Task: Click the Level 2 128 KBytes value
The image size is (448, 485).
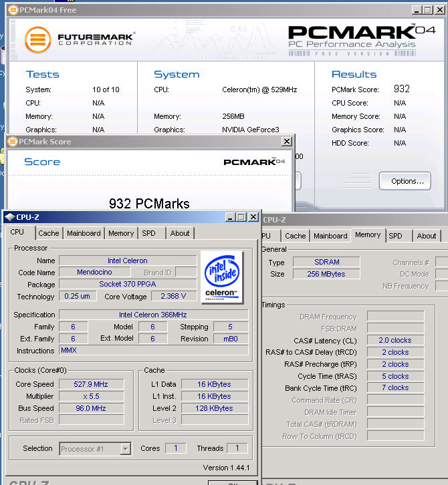Action: (x=214, y=408)
